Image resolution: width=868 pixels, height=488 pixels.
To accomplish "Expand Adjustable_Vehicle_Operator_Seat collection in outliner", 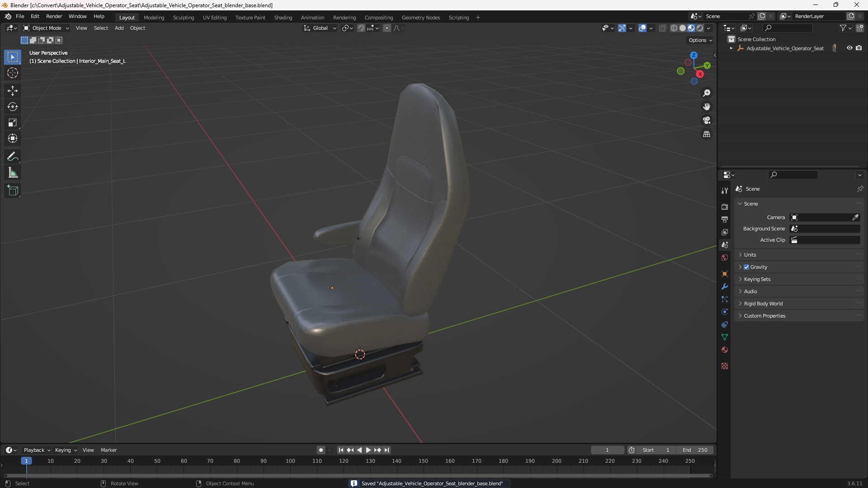I will [x=731, y=48].
